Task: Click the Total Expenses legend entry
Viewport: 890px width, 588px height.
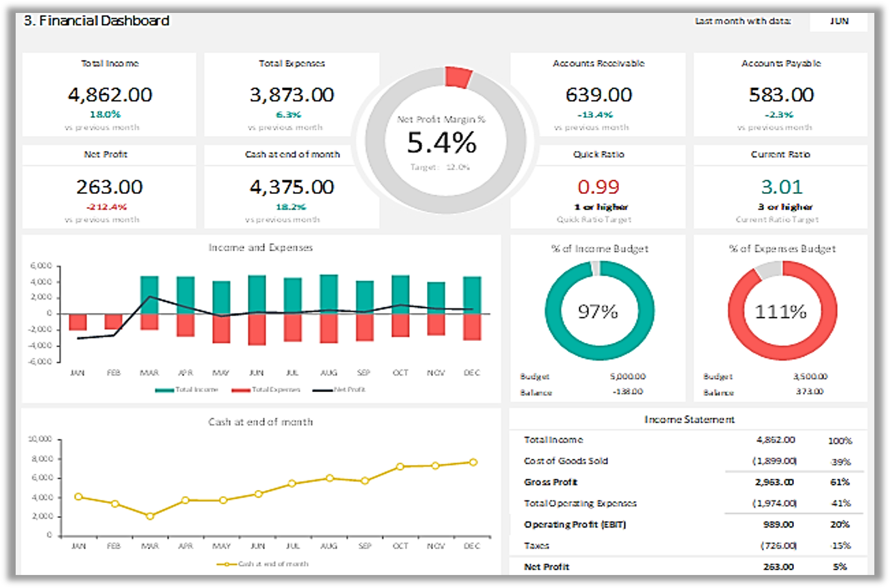Action: point(268,390)
